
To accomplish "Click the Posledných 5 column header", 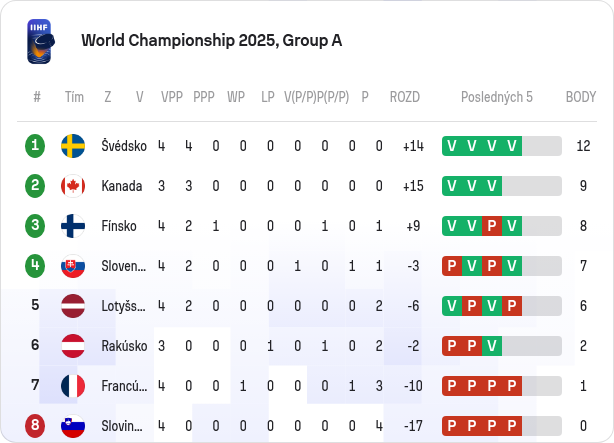I will coord(497,97).
